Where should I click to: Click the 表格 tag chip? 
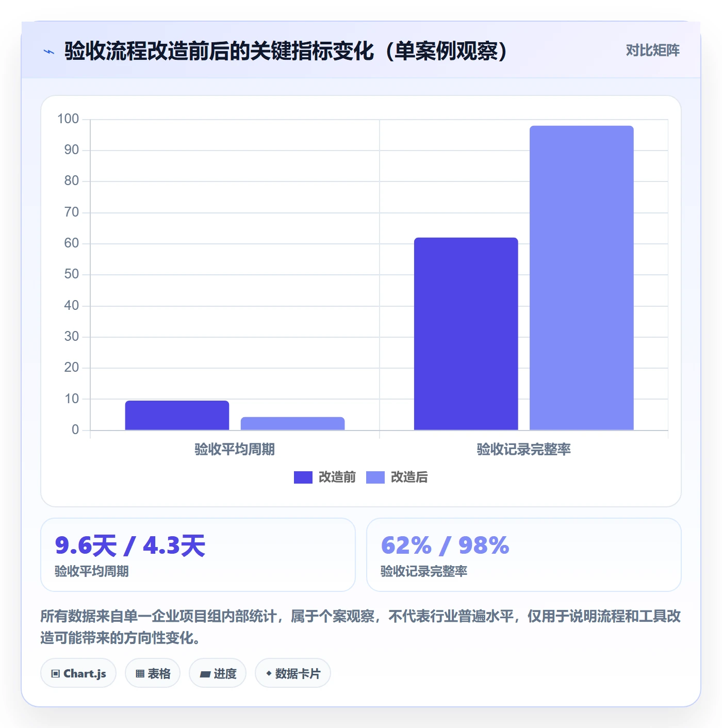pos(153,673)
